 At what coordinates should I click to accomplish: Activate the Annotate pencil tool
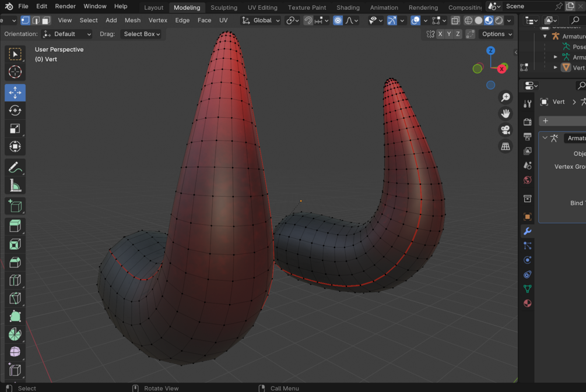[x=15, y=168]
